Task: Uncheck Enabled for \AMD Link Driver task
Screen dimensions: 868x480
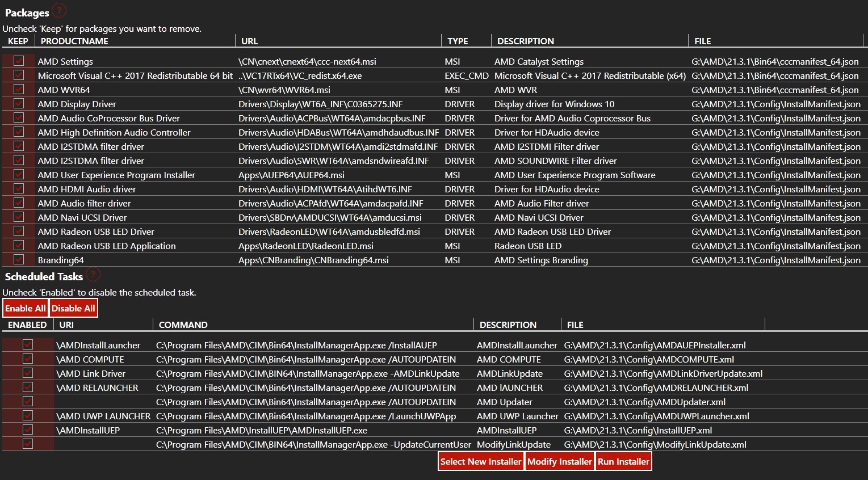Action: click(28, 373)
